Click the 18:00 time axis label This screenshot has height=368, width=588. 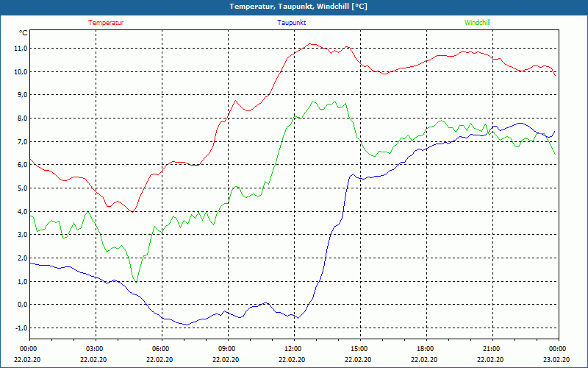coord(425,349)
